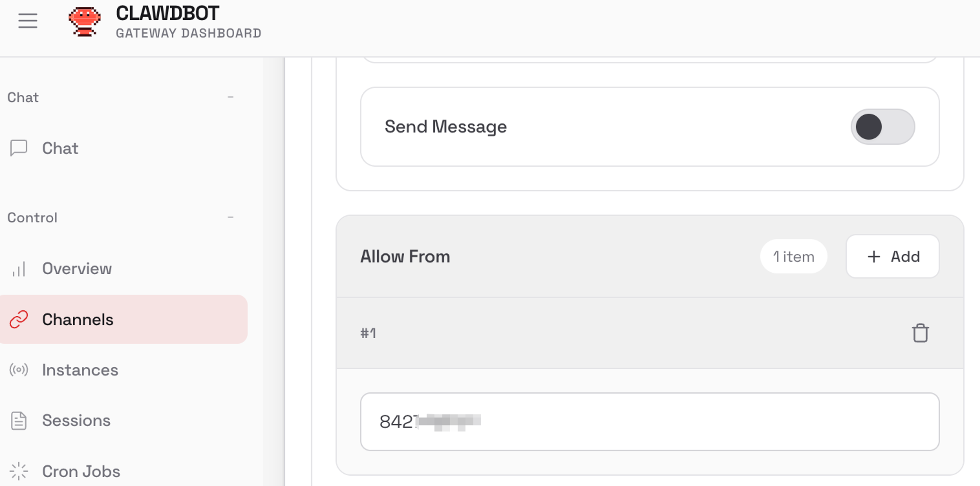Navigate to Cron Jobs
The image size is (980, 486).
[x=81, y=471]
